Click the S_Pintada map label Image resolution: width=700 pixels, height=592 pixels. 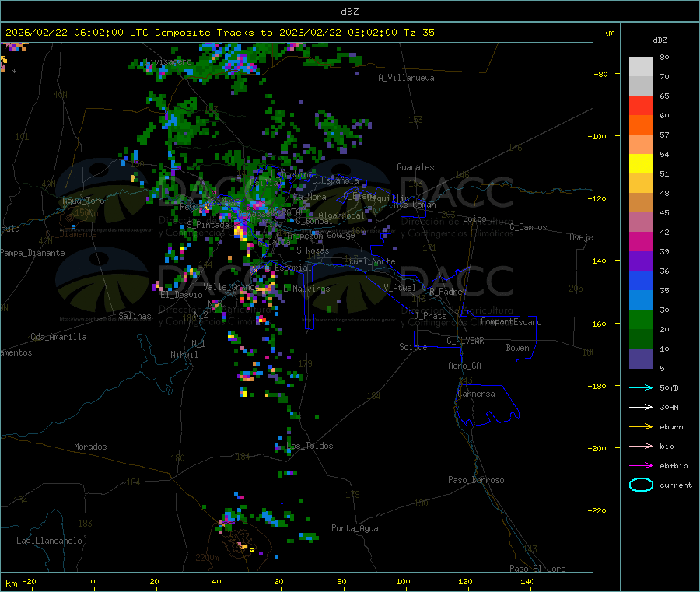[208, 225]
